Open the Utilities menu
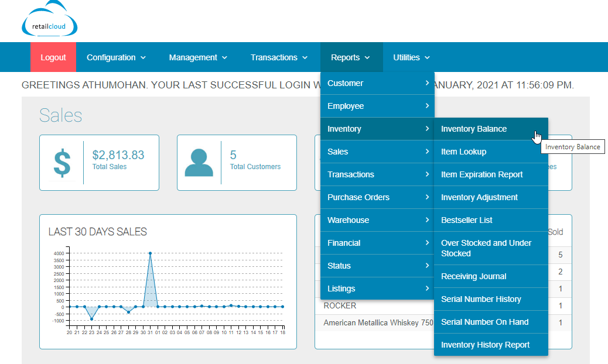608x364 pixels. click(411, 57)
